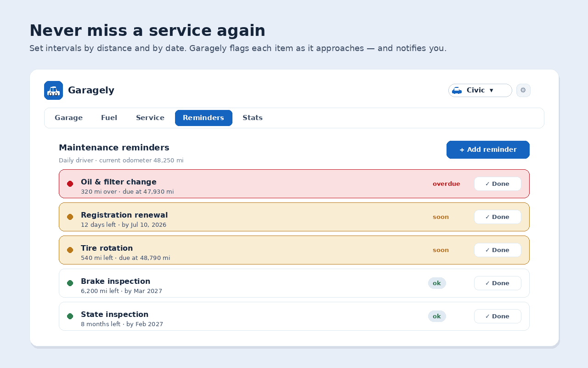Mark Brake inspection as Done
The height and width of the screenshot is (368, 588).
(498, 283)
